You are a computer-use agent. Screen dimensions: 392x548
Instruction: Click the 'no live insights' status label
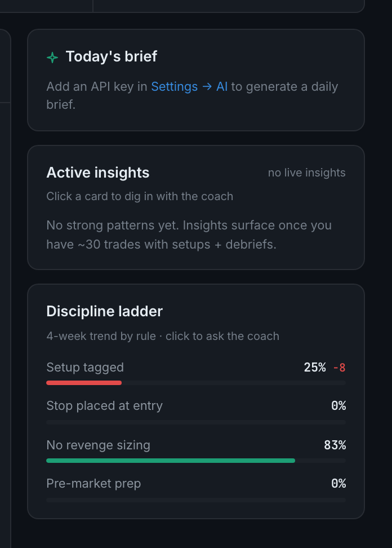[306, 173]
